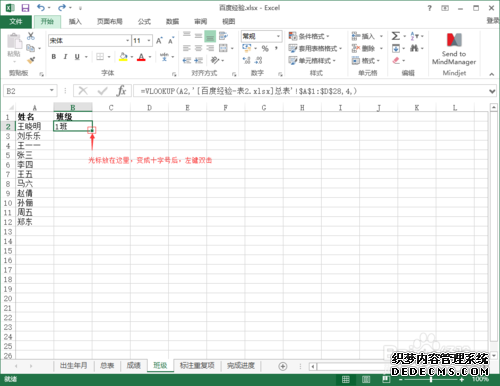This screenshot has width=500, height=386.
Task: Click the 删除 cells button
Action: (x=368, y=49)
